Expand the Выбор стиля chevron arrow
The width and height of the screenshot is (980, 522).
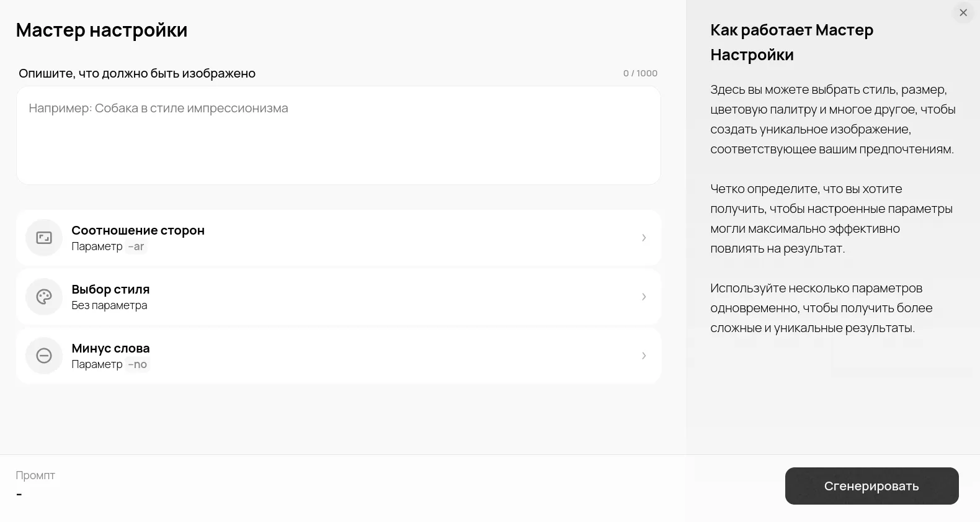[644, 297]
